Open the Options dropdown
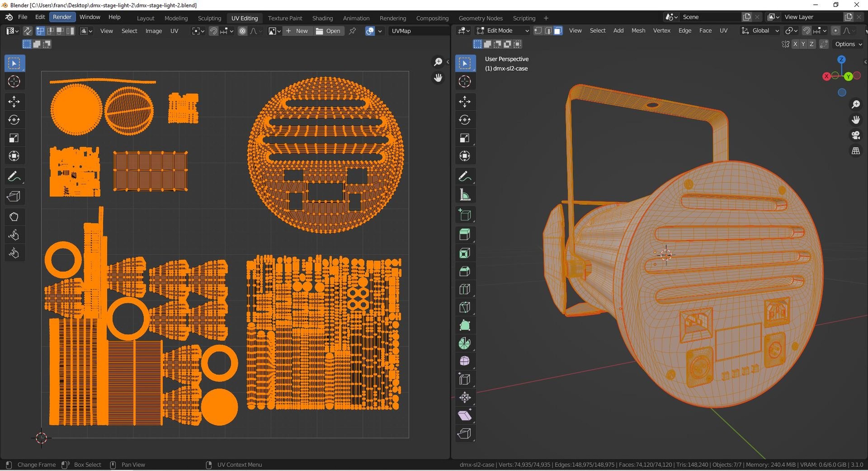The height and width of the screenshot is (471, 868). tap(848, 44)
